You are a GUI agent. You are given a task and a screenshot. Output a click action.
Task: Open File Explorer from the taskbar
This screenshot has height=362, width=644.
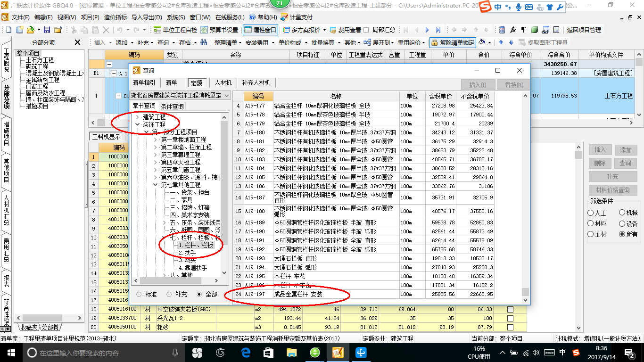[x=291, y=353]
